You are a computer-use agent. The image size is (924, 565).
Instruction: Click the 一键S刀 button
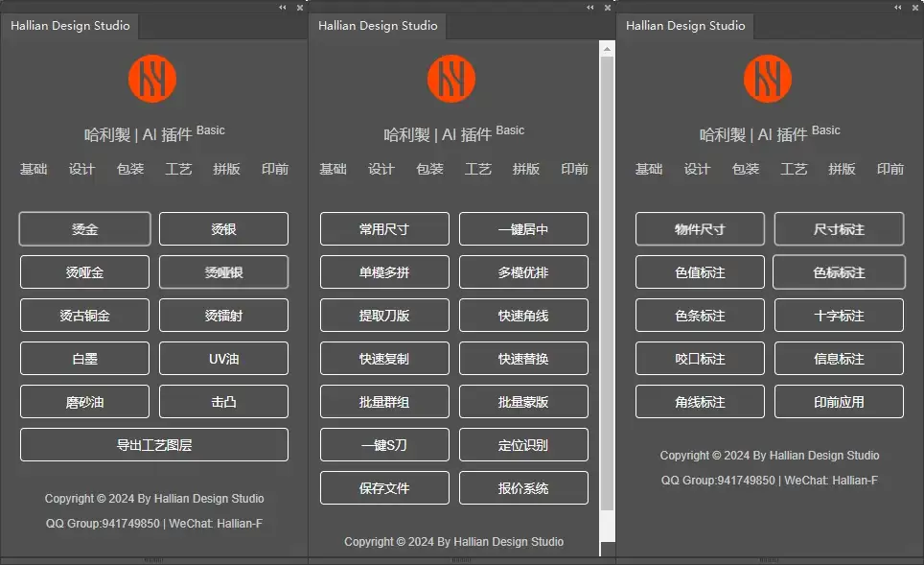tap(384, 445)
